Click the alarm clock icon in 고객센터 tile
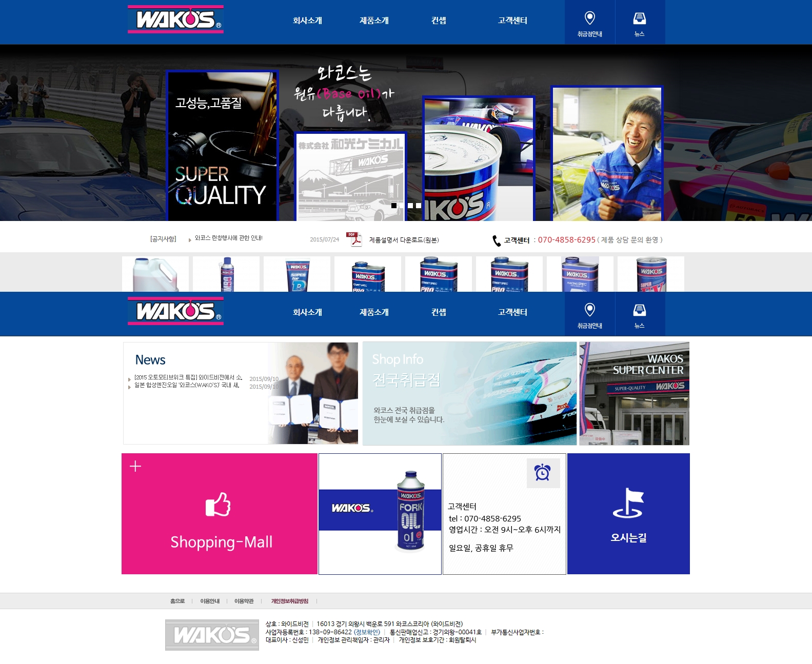The width and height of the screenshot is (812, 664). coord(543,473)
